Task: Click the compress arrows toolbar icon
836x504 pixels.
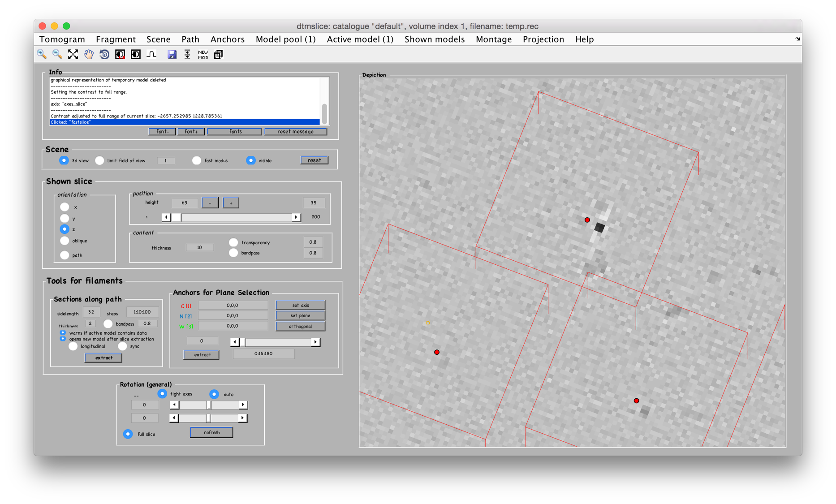Action: tap(187, 55)
